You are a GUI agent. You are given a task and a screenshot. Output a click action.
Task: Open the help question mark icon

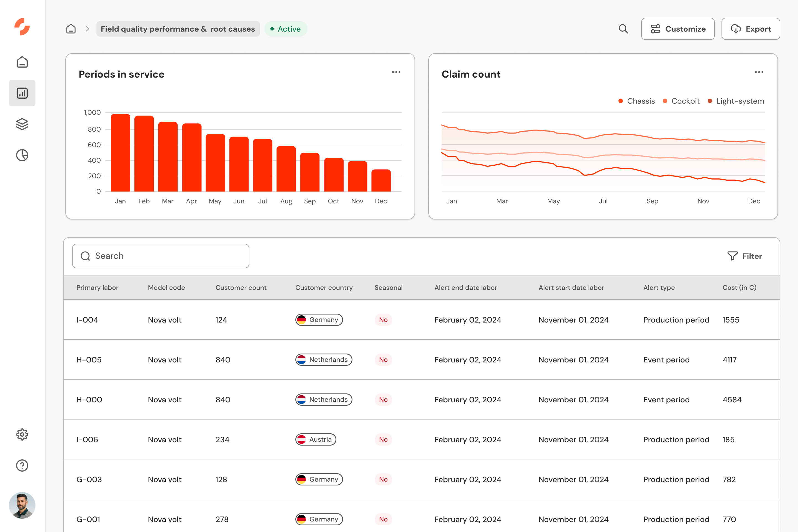[x=22, y=465]
